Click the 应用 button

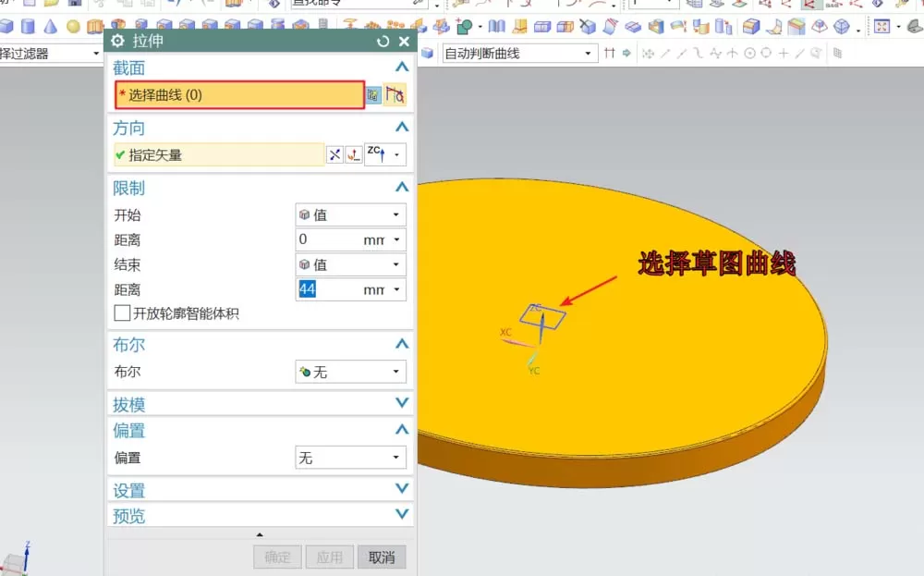[330, 558]
